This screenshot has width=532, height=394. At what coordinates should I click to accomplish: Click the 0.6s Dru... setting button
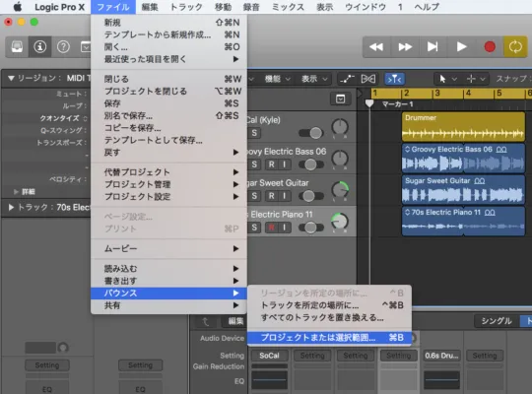click(x=441, y=356)
